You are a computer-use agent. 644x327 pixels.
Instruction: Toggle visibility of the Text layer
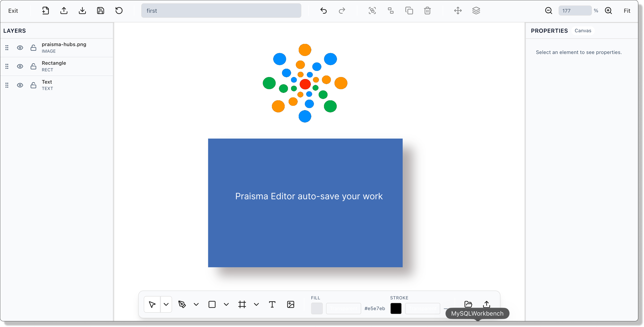20,85
